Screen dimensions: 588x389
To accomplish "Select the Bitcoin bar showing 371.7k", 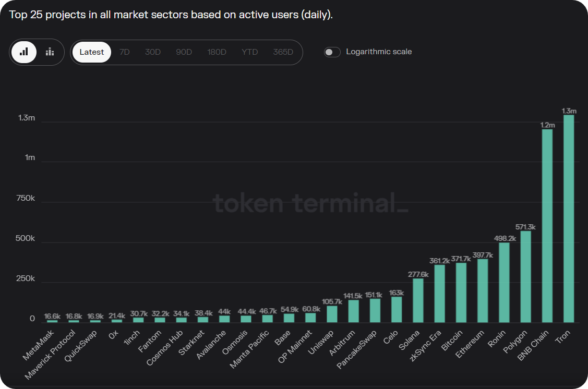I will click(x=461, y=293).
